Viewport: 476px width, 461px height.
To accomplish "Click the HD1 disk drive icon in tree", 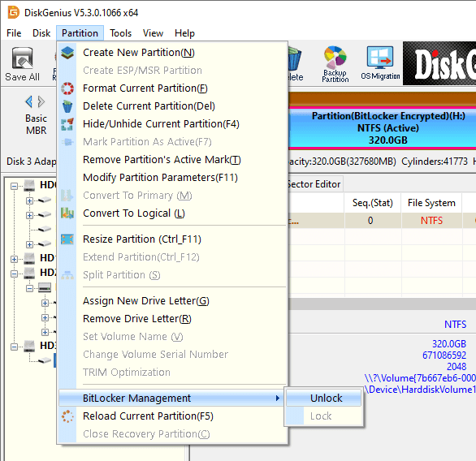I will point(29,258).
